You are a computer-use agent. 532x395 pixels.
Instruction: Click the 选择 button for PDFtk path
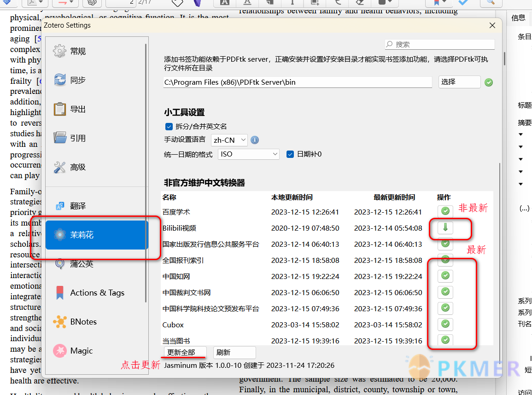point(459,81)
